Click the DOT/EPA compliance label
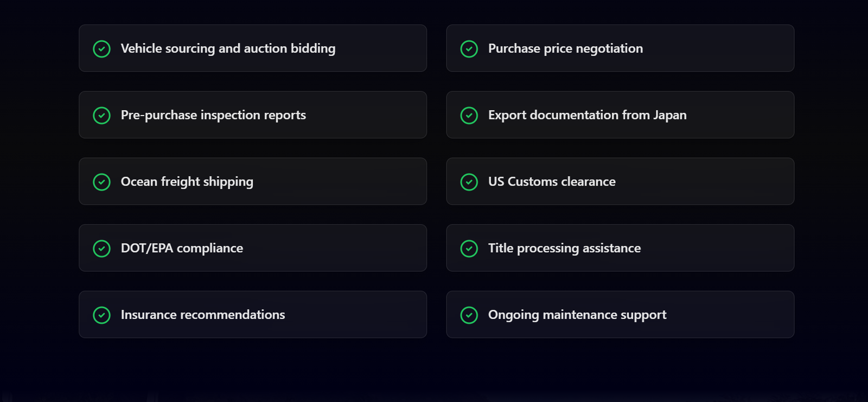This screenshot has width=868, height=402. [x=182, y=248]
